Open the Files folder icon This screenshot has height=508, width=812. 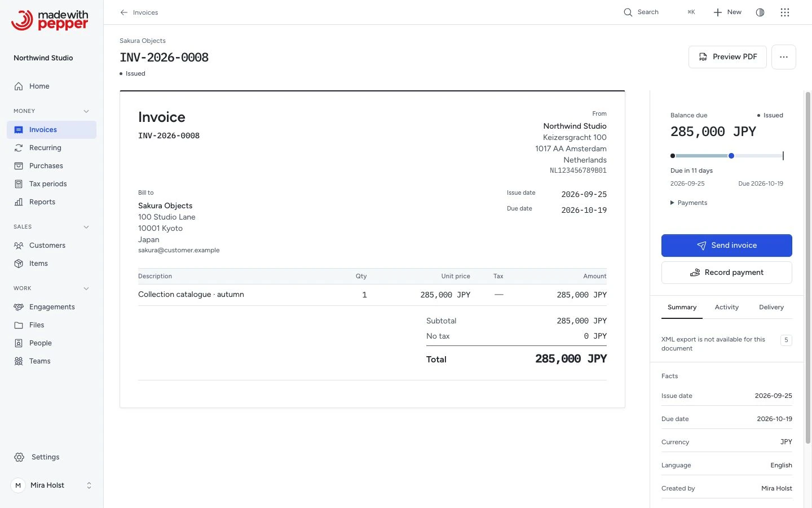pyautogui.click(x=19, y=325)
